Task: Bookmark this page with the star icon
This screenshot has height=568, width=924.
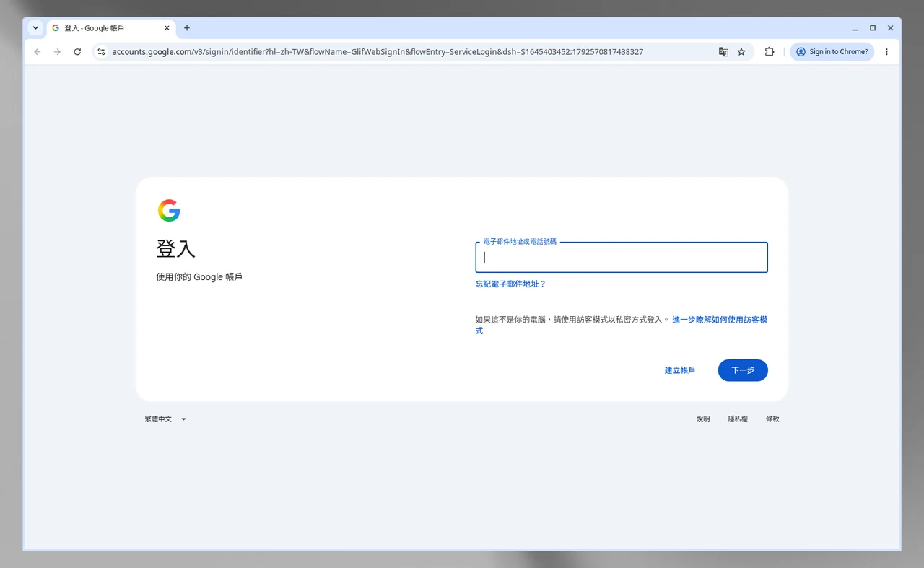Action: [x=741, y=52]
